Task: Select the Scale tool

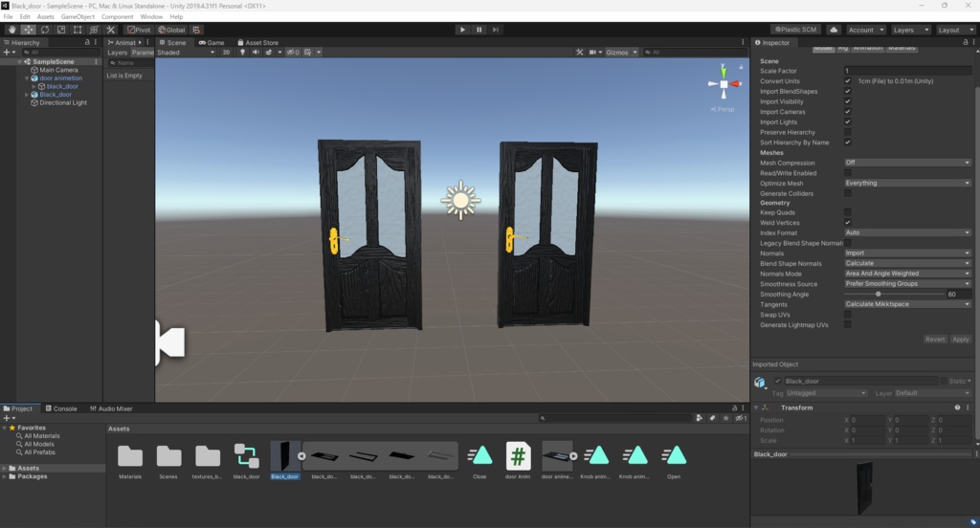Action: click(x=60, y=30)
